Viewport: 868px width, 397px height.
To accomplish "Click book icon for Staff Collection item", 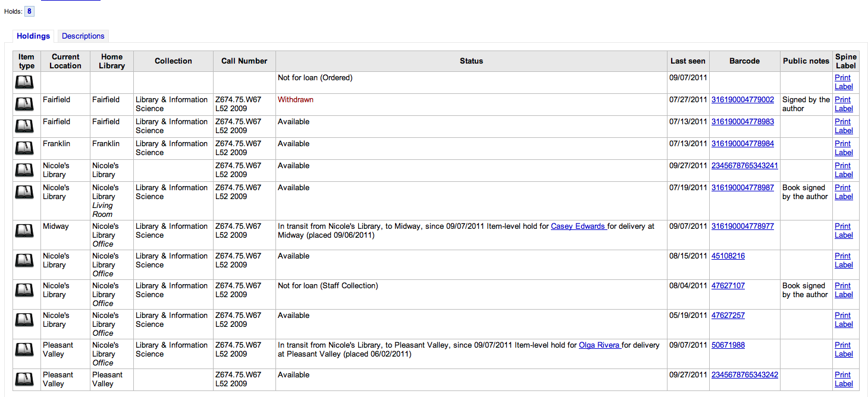I will click(x=24, y=291).
